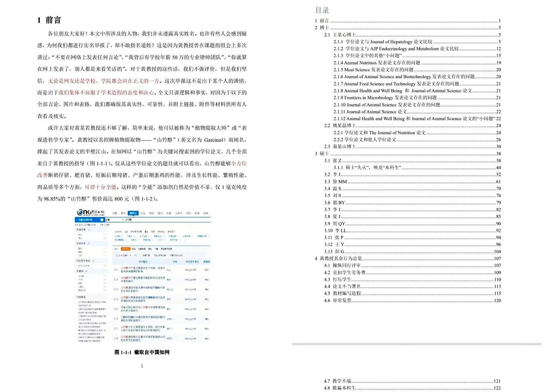549x392 pixels.
Task: Open TOC entry 2.3 秦某山博士
Action: pyautogui.click(x=412, y=147)
